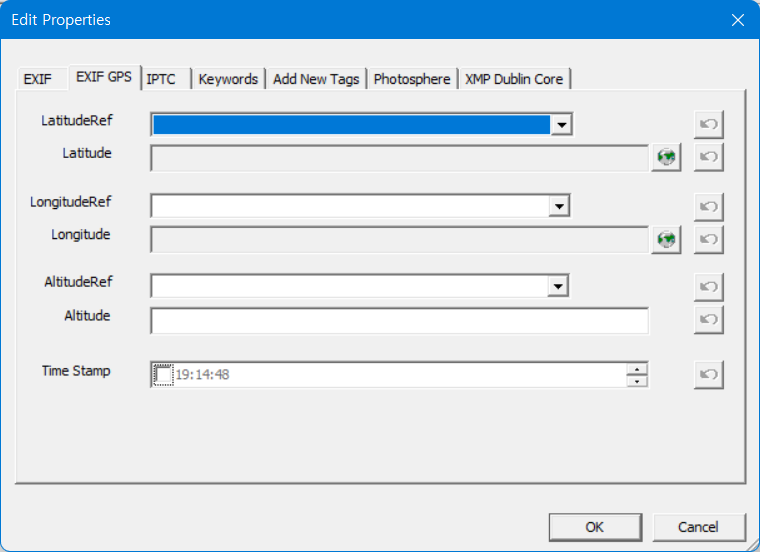Open map picker beside Longitude field
Viewport: 760px width, 552px height.
pos(666,239)
